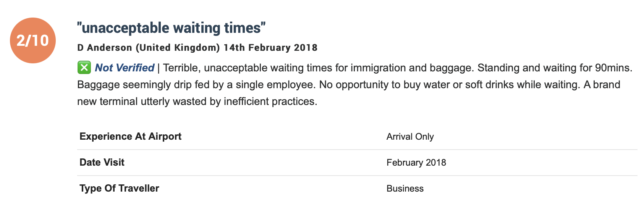Click the Business traveller value
644x200 pixels.
pyautogui.click(x=405, y=189)
